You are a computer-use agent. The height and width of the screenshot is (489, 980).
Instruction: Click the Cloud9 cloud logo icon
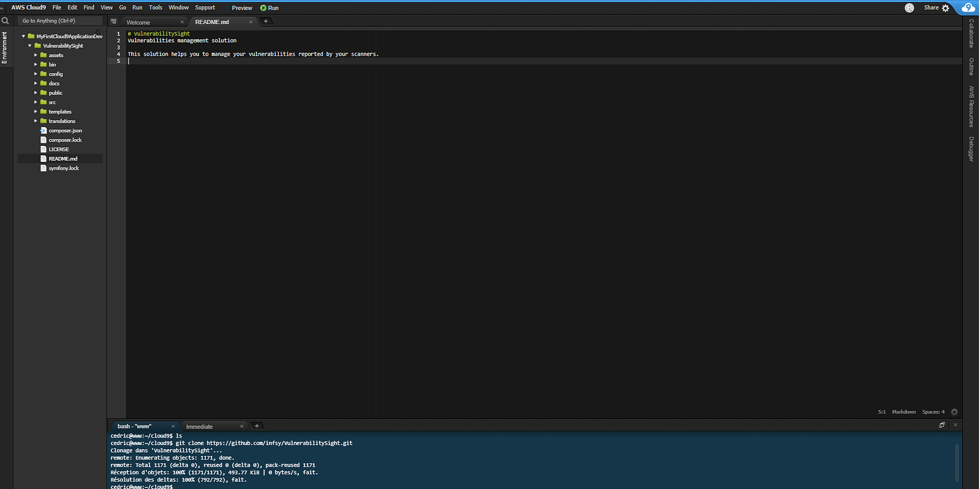968,7
